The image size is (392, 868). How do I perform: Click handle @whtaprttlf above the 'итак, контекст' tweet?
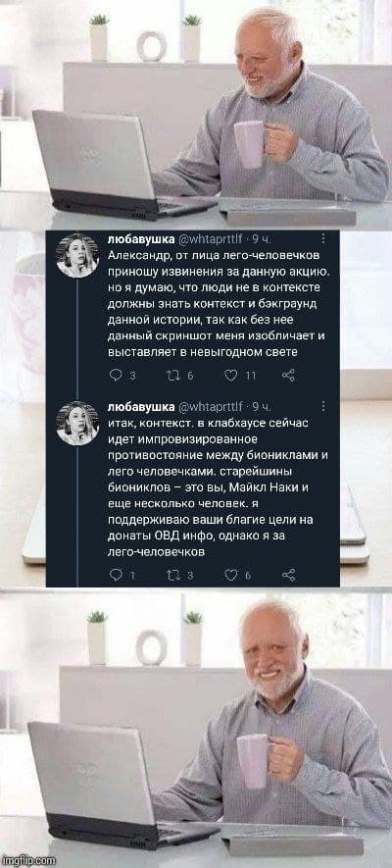[206, 407]
